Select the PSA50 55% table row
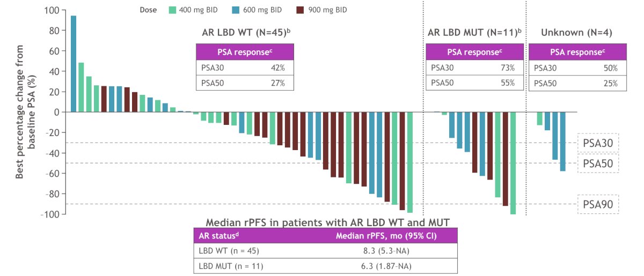 coord(474,83)
